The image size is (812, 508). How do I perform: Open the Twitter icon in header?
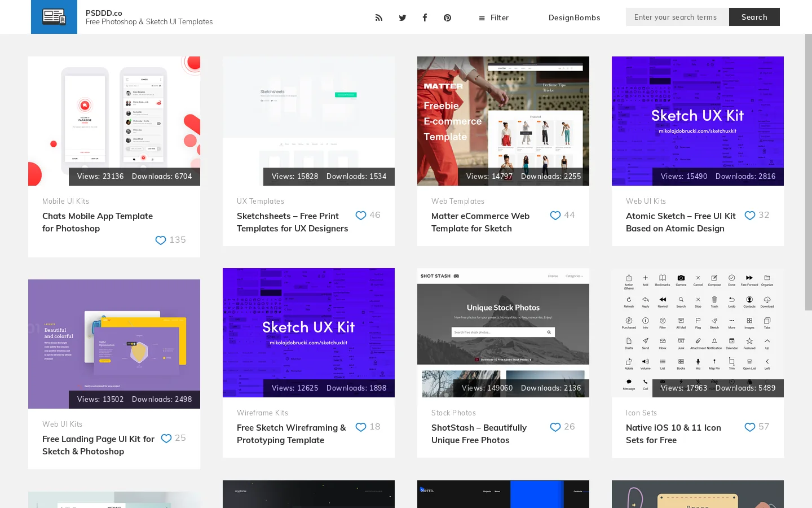402,17
